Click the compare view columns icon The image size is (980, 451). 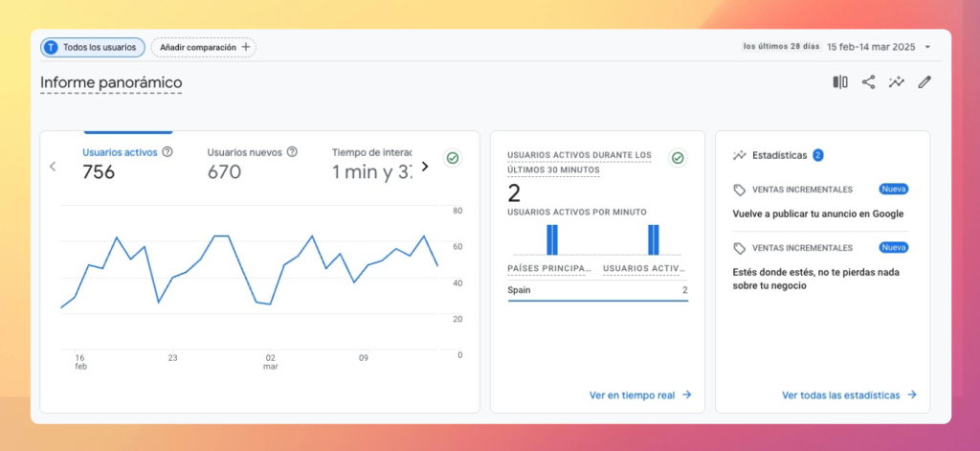pyautogui.click(x=840, y=82)
